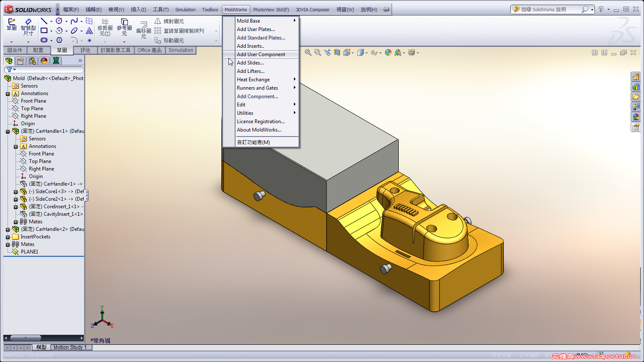Expand the CarHandle<2> tree node
Image resolution: width=644 pixels, height=362 pixels.
click(8, 229)
